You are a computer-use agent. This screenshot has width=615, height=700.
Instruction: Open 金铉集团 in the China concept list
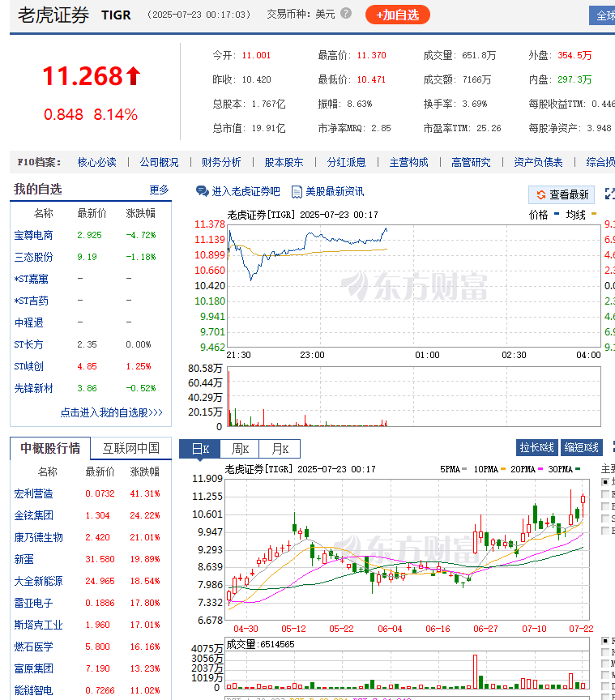(33, 515)
